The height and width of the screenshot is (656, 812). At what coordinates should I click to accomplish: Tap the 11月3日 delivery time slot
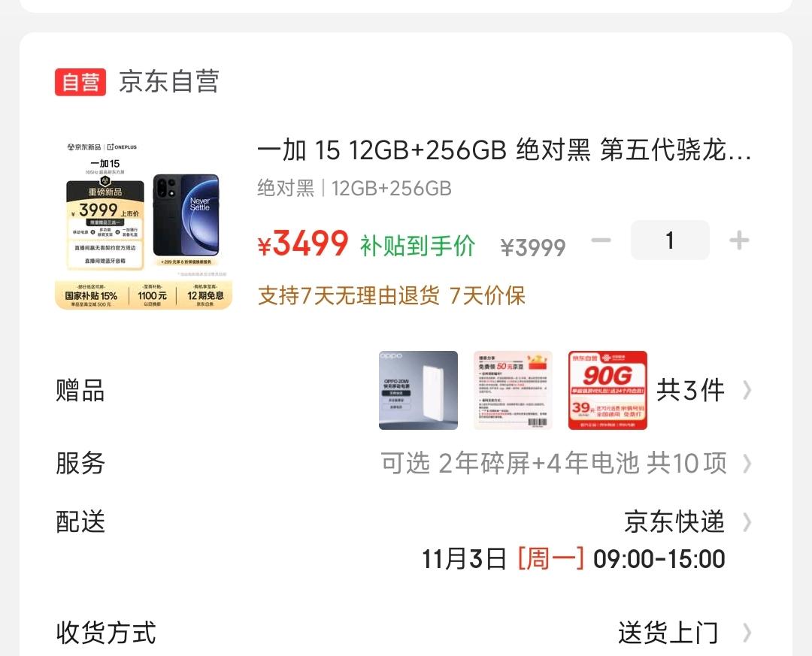click(x=573, y=559)
